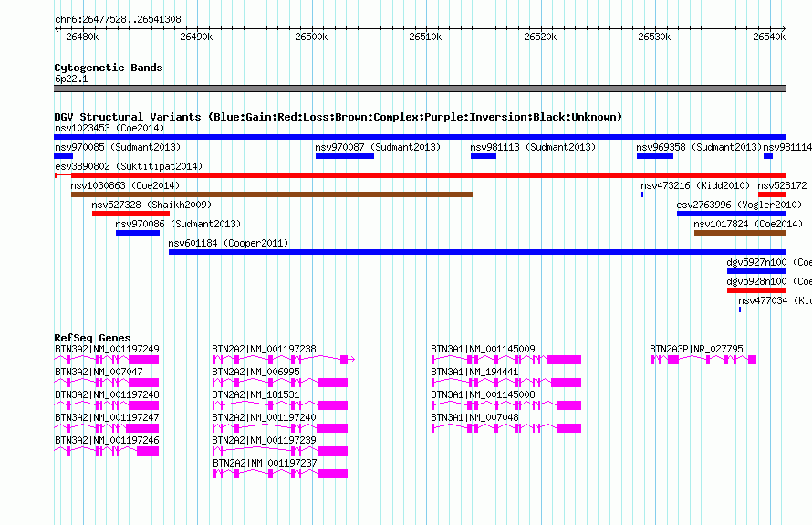Screen dimensions: 812x525
Task: Click the nsv969358 (Sudmant2013) variant label
Action: click(699, 147)
